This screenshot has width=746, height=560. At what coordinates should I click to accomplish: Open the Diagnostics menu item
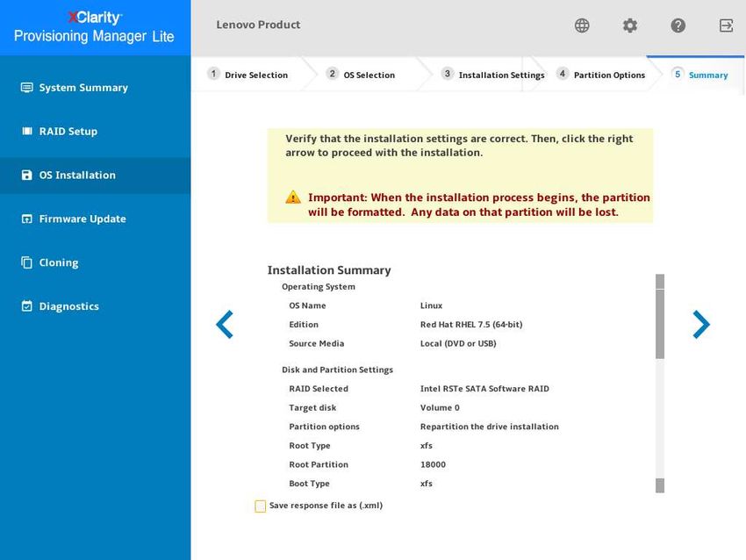[x=95, y=306]
